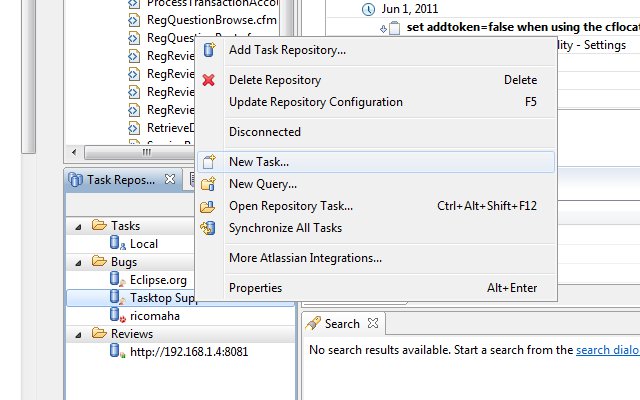Image resolution: width=640 pixels, height=400 pixels.
Task: Click the New Query folder icon
Action: click(208, 184)
